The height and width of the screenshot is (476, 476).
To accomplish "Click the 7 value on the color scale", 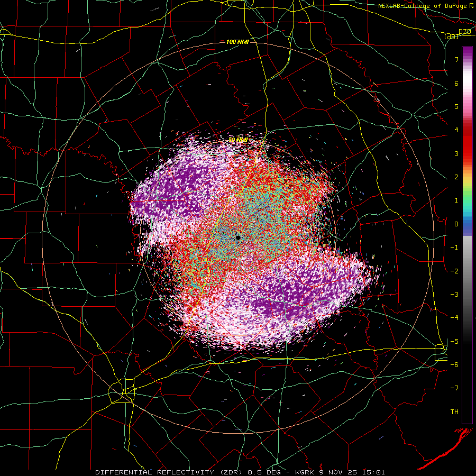I will point(456,59).
